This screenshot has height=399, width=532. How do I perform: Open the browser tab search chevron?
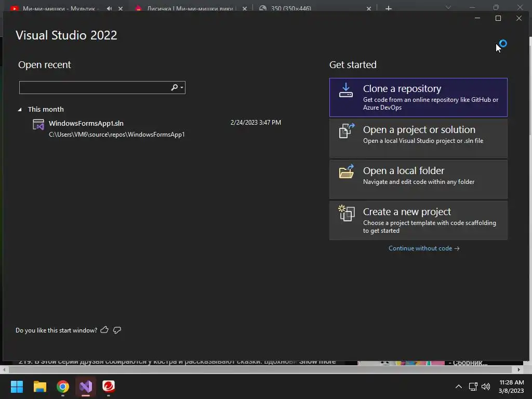(x=448, y=7)
